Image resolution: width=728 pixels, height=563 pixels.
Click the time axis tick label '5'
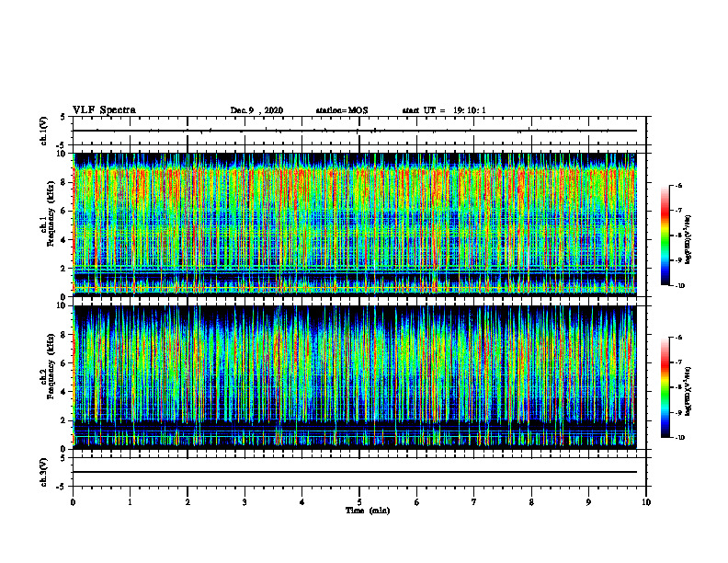(359, 502)
